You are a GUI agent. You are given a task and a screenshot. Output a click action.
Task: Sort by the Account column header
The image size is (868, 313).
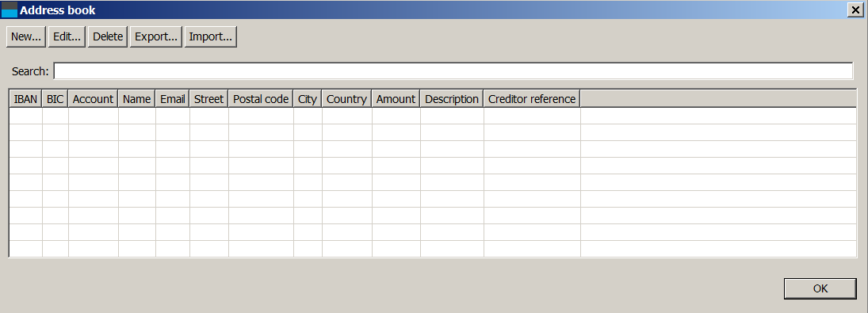click(x=93, y=99)
